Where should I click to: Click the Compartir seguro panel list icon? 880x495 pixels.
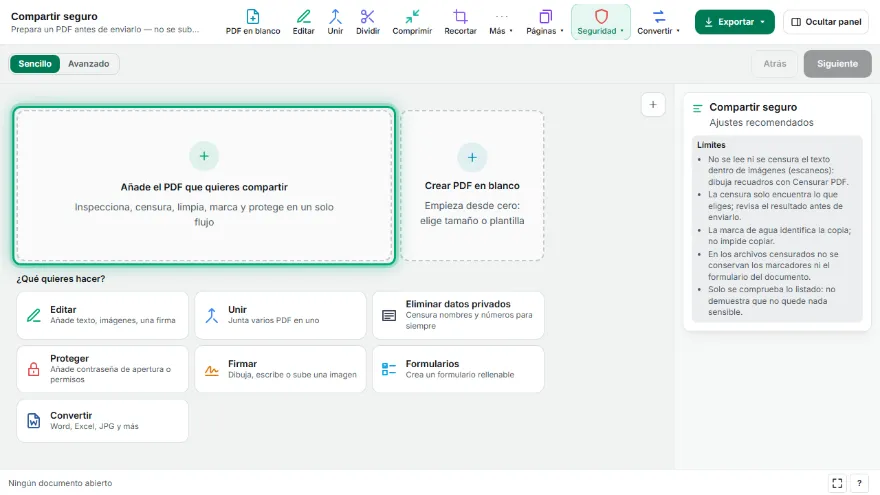[x=698, y=108]
